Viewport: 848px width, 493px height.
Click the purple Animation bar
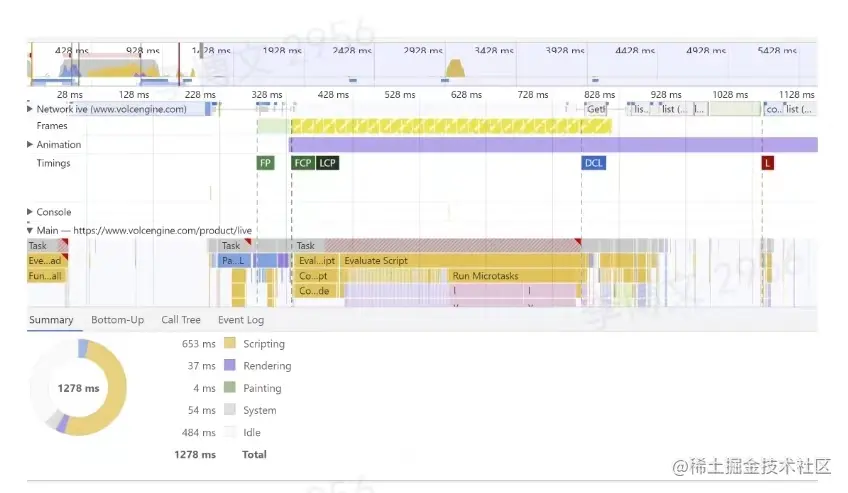[x=553, y=144]
